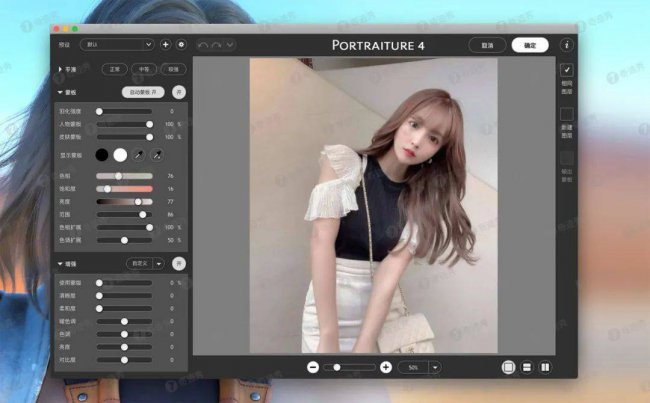Click the 取消 cancel button
The height and width of the screenshot is (403, 650).
pos(488,45)
